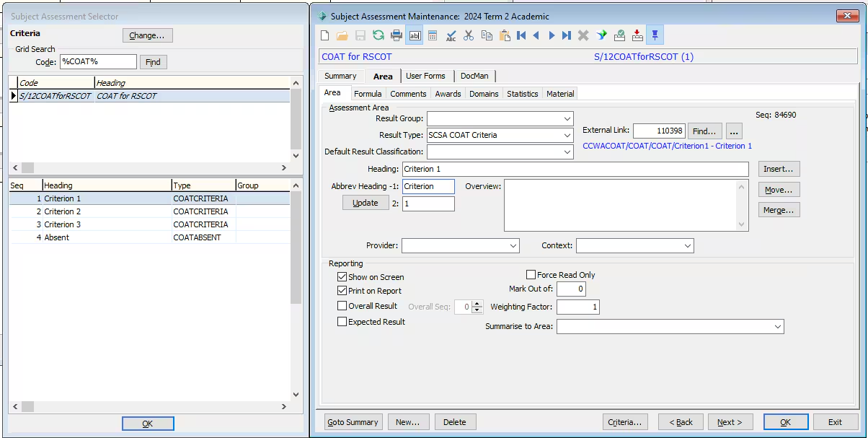The image size is (868, 438).
Task: Open the calculator icon in the toolbar
Action: tap(433, 35)
